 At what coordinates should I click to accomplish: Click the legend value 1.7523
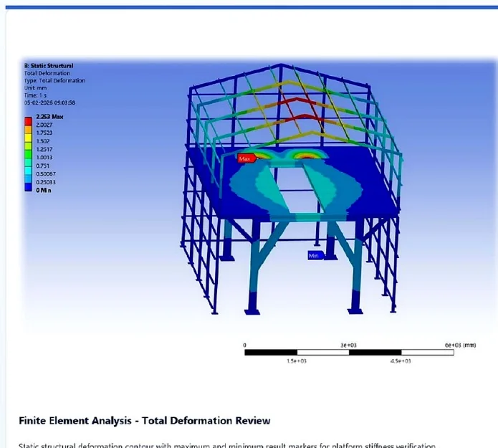tap(44, 133)
